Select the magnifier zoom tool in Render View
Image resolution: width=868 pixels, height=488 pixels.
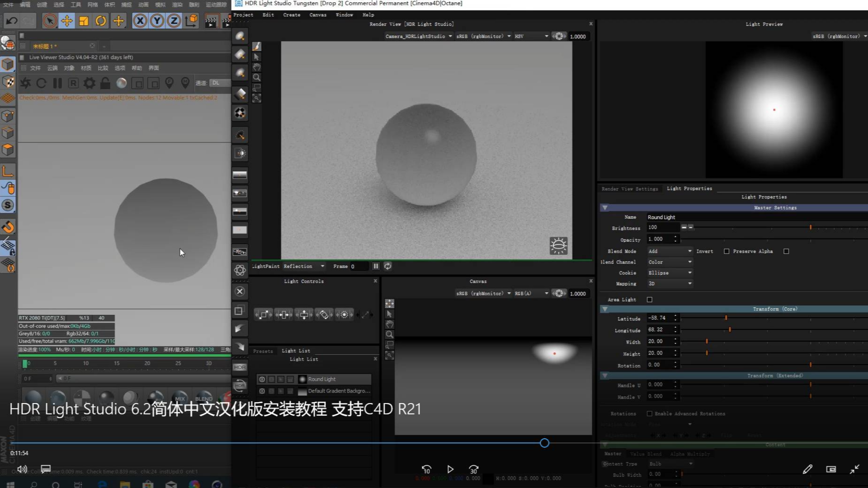tap(256, 77)
